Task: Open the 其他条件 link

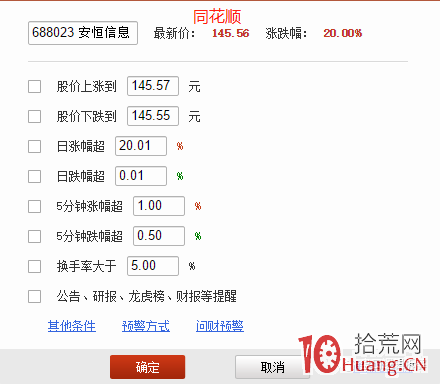Action: point(72,326)
